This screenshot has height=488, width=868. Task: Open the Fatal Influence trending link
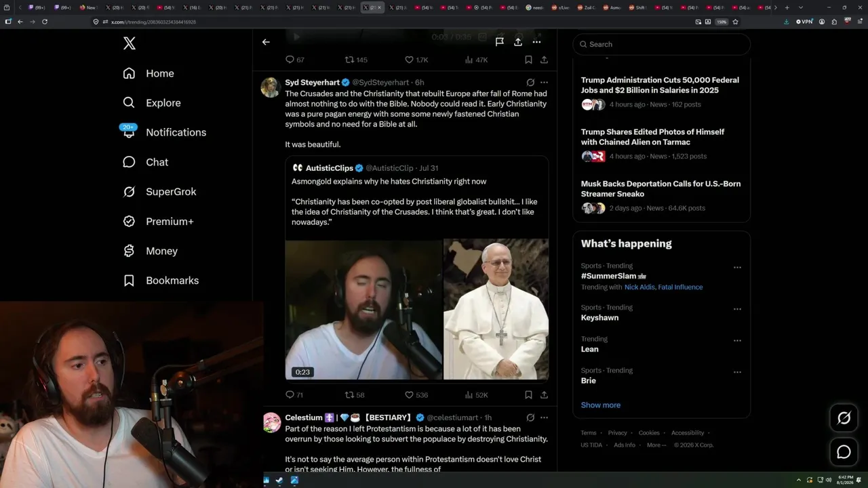click(680, 287)
